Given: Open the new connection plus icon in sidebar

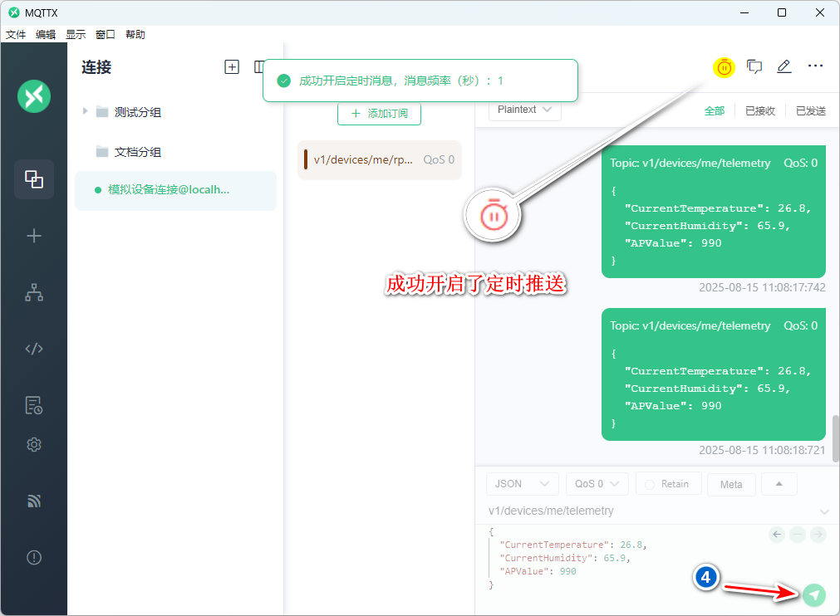Looking at the screenshot, I should click(34, 236).
